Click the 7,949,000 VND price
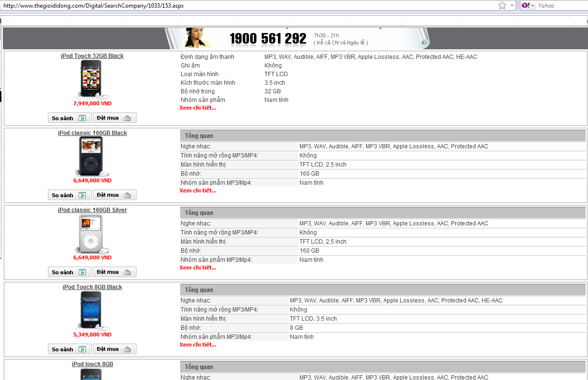 click(92, 103)
